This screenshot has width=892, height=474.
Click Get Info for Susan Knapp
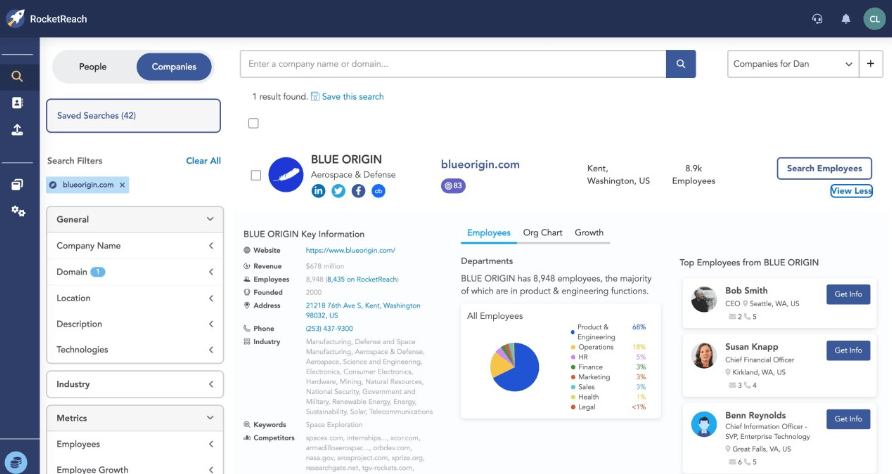click(848, 351)
